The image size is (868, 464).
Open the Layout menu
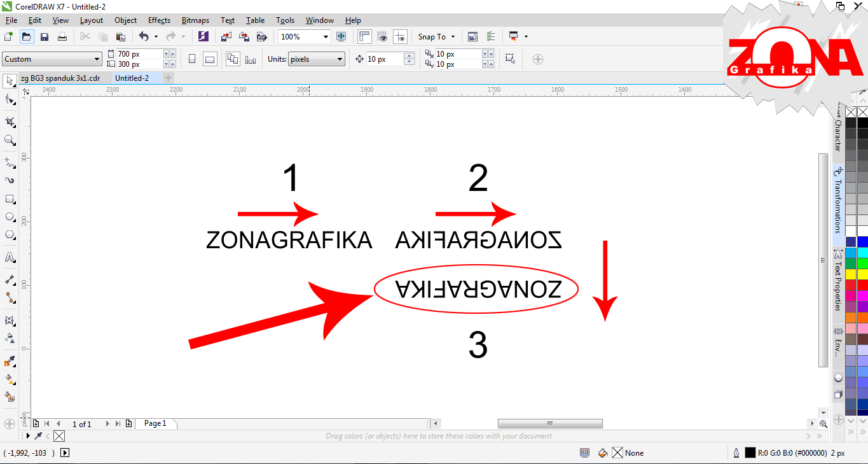tap(91, 20)
